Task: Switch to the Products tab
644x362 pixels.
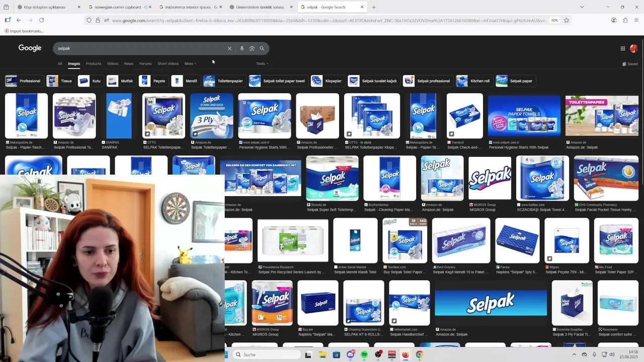Action: [x=94, y=64]
